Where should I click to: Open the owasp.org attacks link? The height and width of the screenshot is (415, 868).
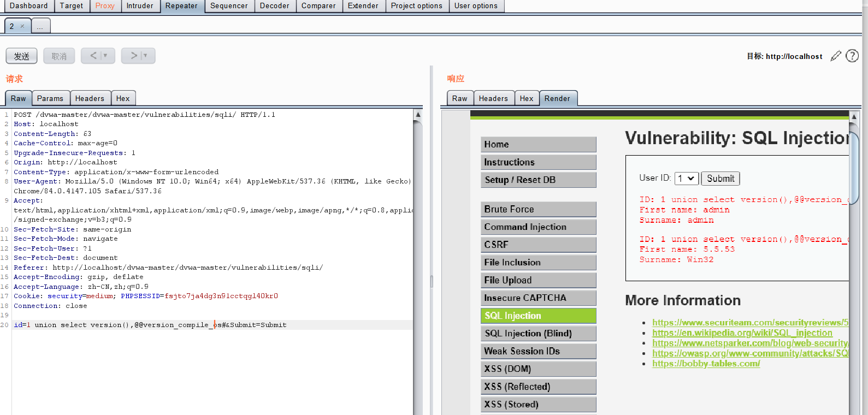(751, 353)
